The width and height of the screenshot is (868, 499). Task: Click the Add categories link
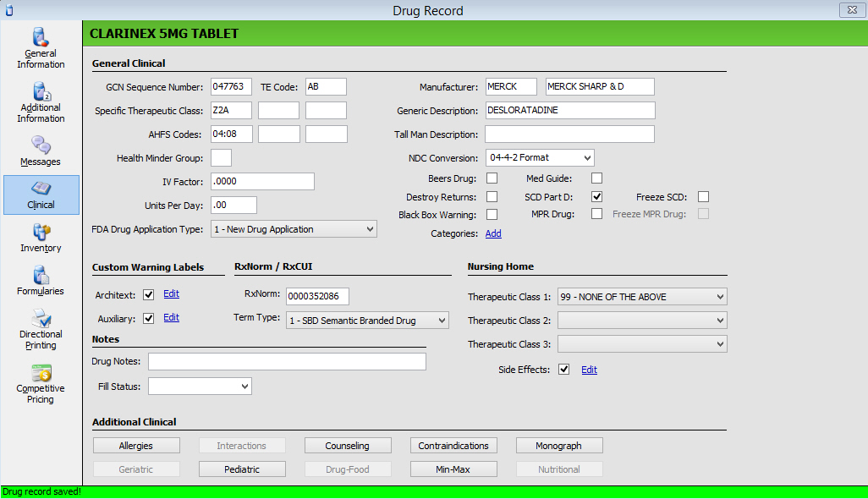pos(493,233)
